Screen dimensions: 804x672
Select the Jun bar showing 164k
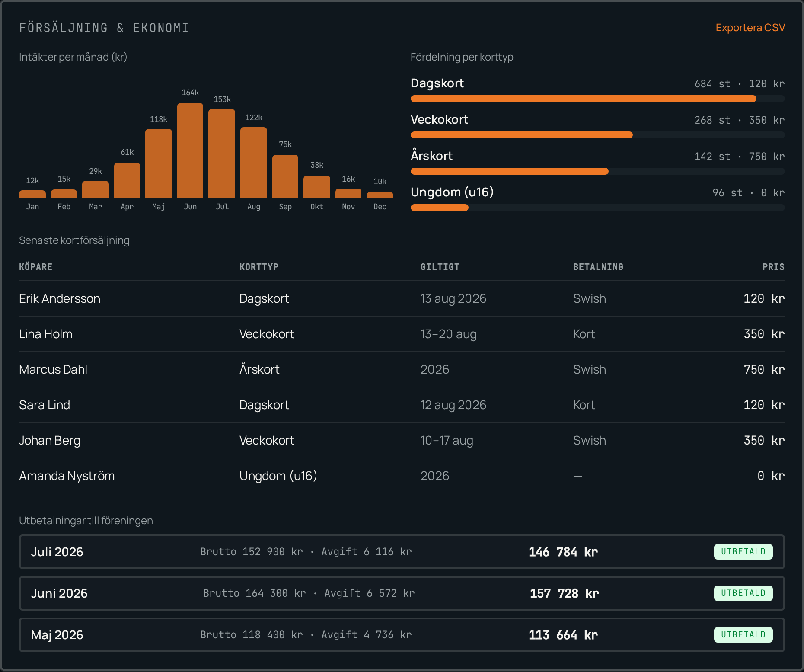point(190,150)
